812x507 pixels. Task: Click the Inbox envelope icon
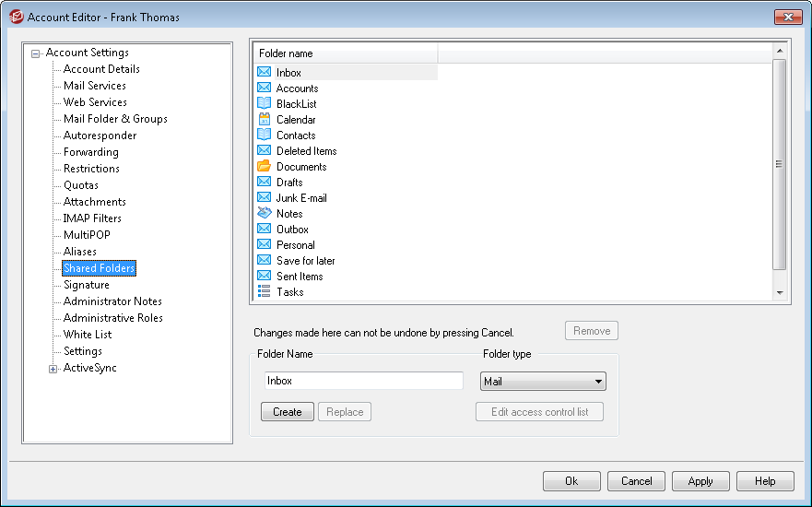264,73
